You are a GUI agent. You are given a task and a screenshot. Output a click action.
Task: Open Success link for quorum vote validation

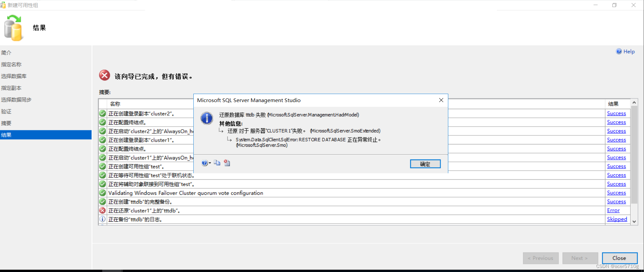click(616, 193)
